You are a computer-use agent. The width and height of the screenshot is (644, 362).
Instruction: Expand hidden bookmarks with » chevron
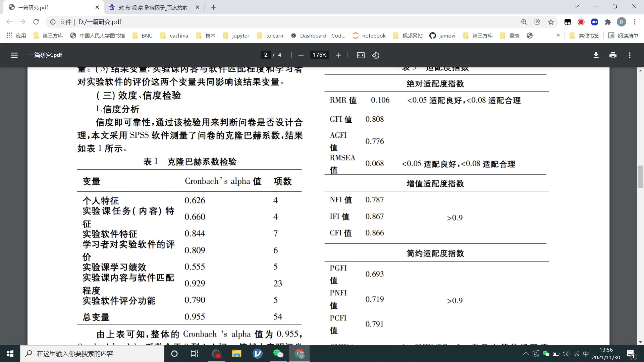[558, 36]
